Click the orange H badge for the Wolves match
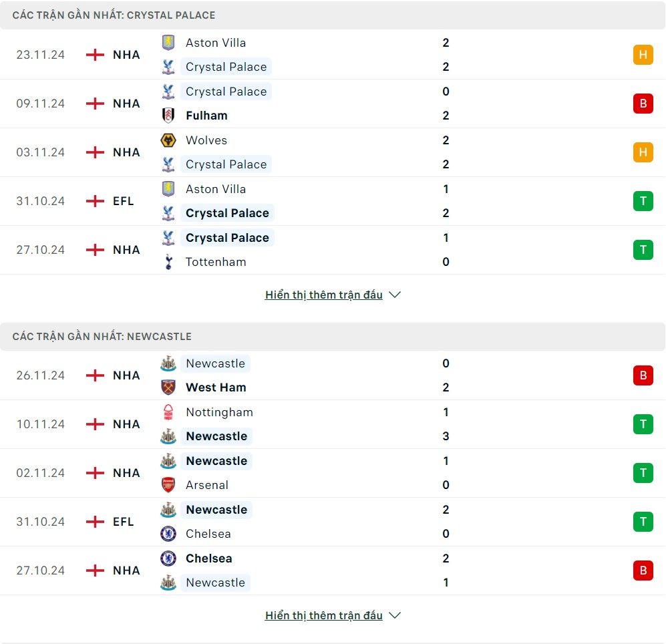This screenshot has height=644, width=666. [643, 152]
